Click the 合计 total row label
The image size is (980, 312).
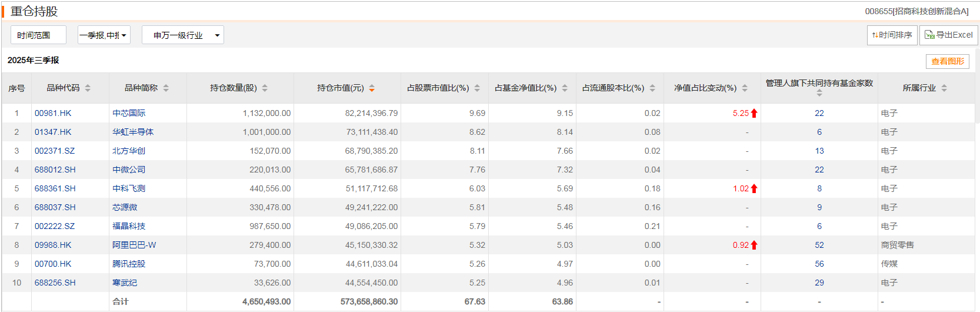pos(121,302)
